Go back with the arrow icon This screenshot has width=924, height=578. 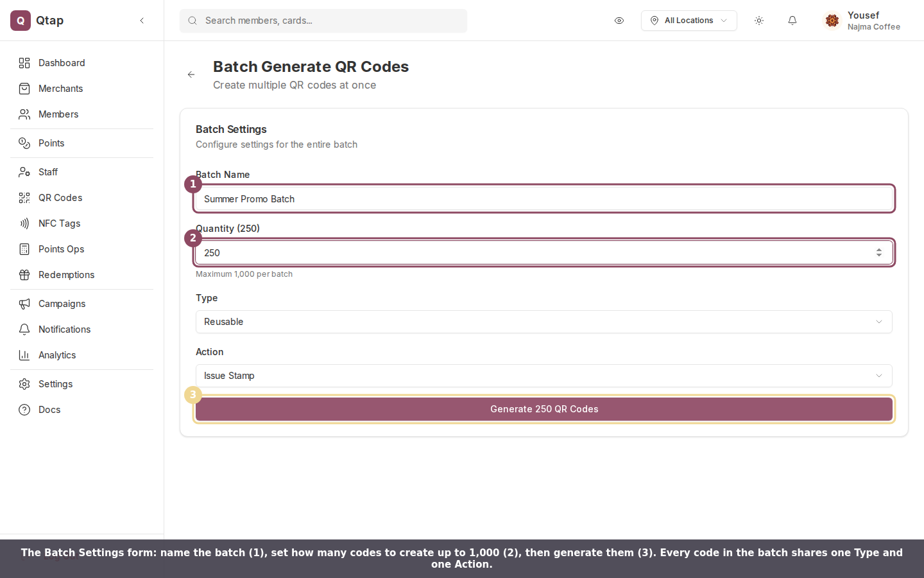(x=191, y=74)
